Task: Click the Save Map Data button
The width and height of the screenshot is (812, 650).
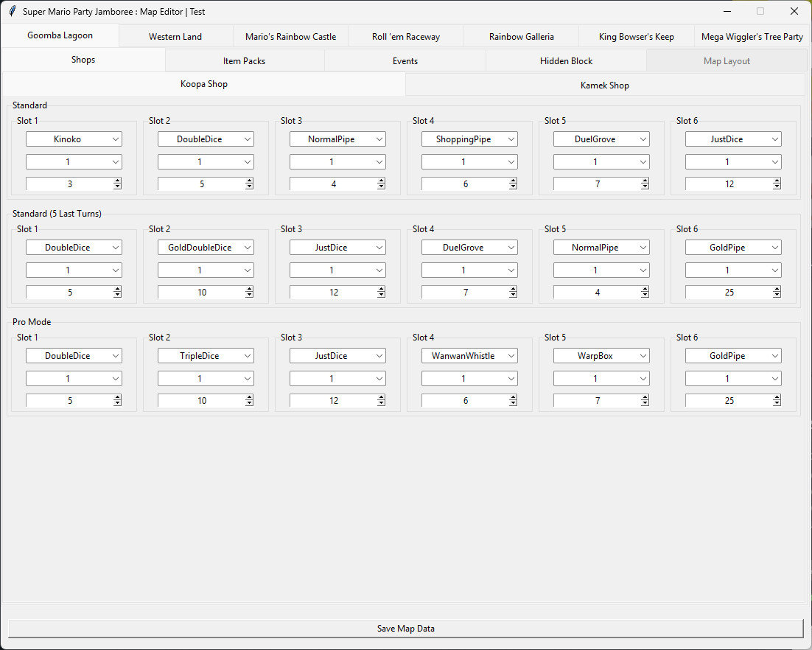Action: pos(405,628)
